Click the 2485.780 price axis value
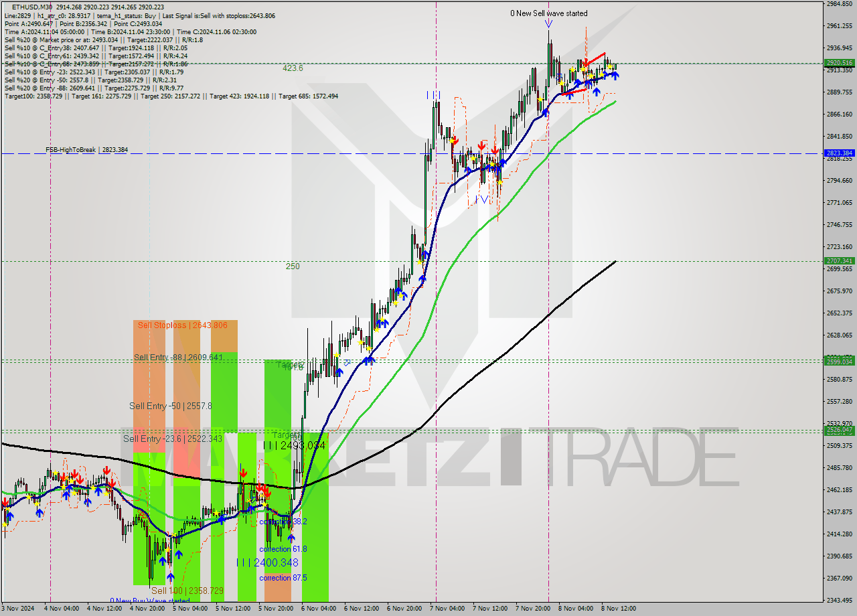 [x=840, y=467]
